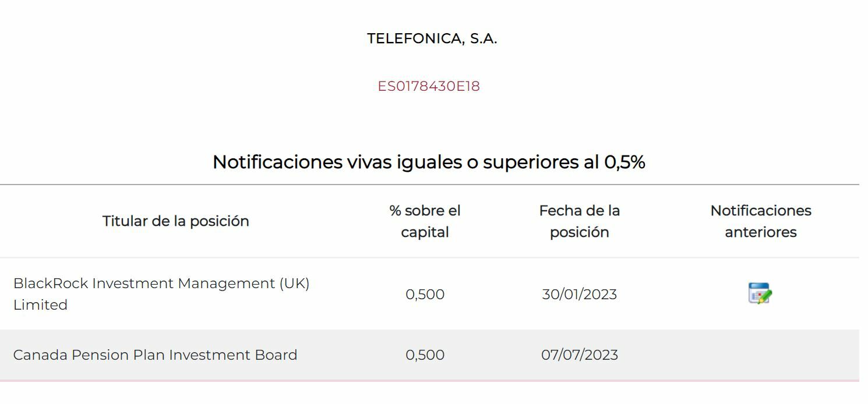Click the 'Titular de la posición' column header
This screenshot has width=868, height=404.
coord(175,221)
